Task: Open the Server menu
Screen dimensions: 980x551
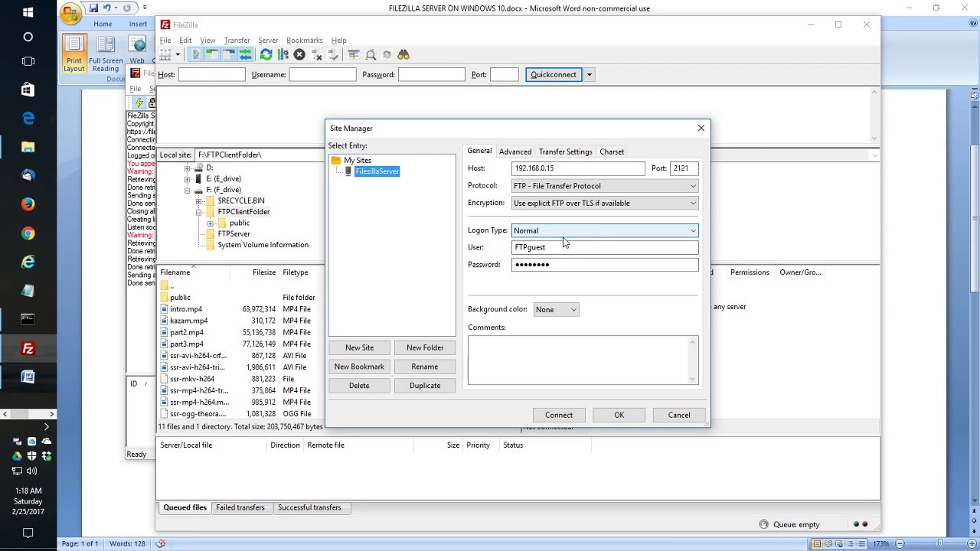Action: (268, 40)
